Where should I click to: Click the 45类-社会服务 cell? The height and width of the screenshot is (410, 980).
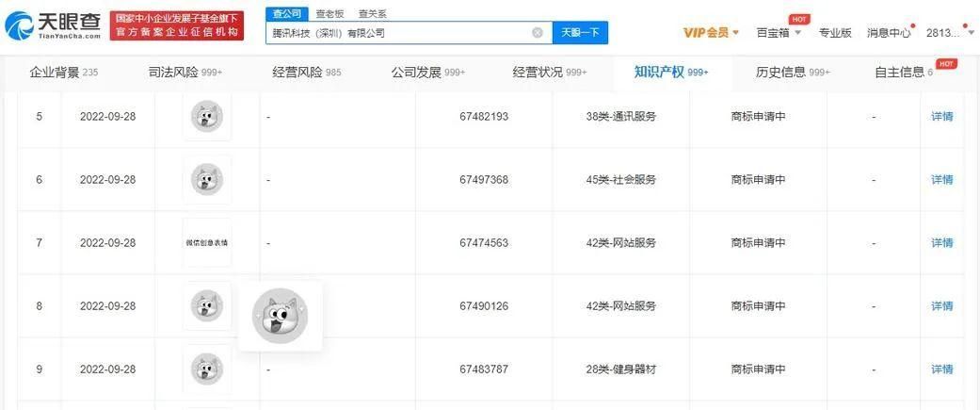(x=620, y=180)
